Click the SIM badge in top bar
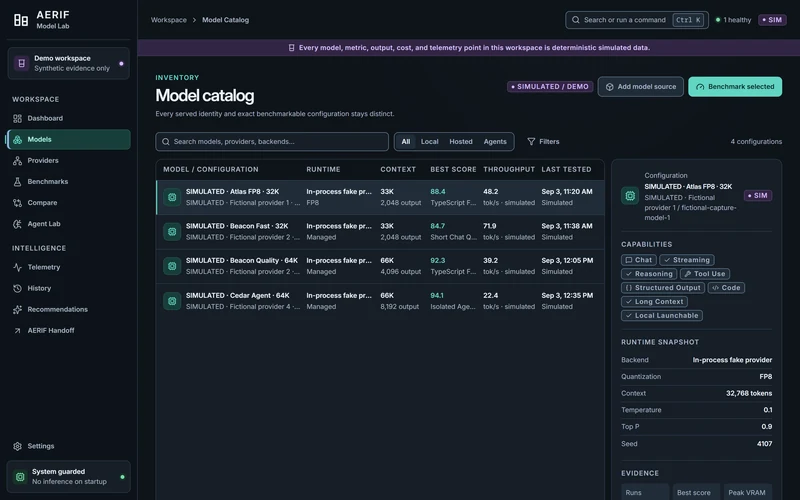Viewport: 800px width, 500px height. pyautogui.click(x=772, y=20)
